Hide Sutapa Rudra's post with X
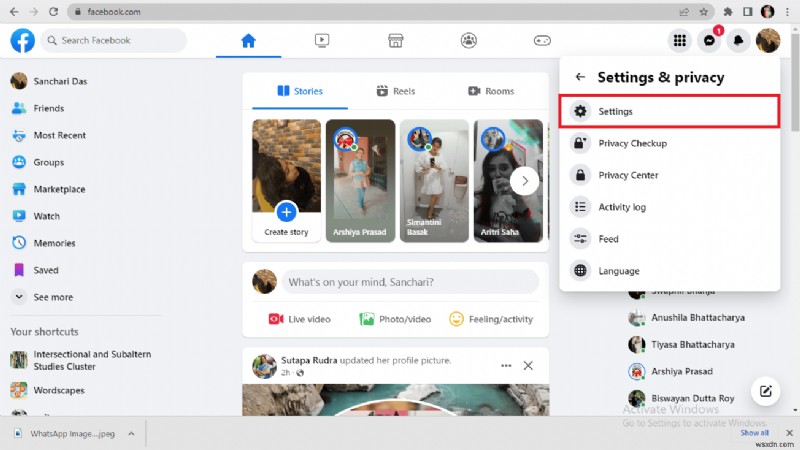 [528, 365]
